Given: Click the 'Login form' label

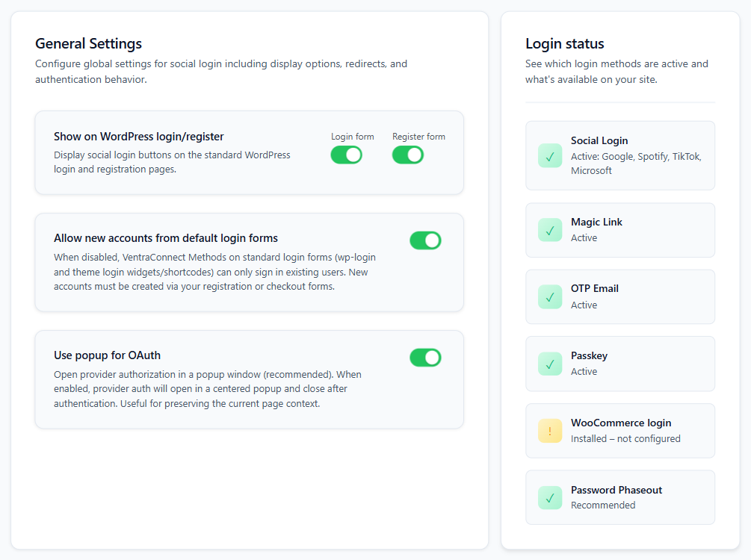Looking at the screenshot, I should click(x=353, y=137).
